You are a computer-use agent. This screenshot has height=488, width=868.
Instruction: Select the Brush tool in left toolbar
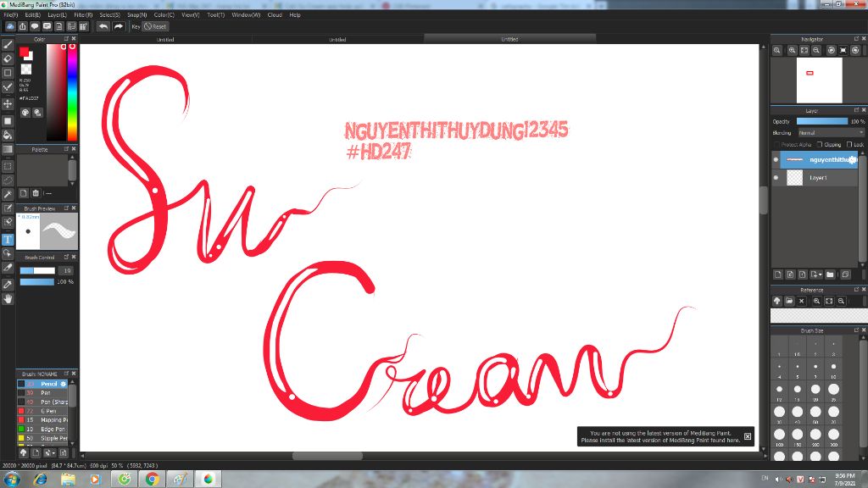click(x=8, y=45)
